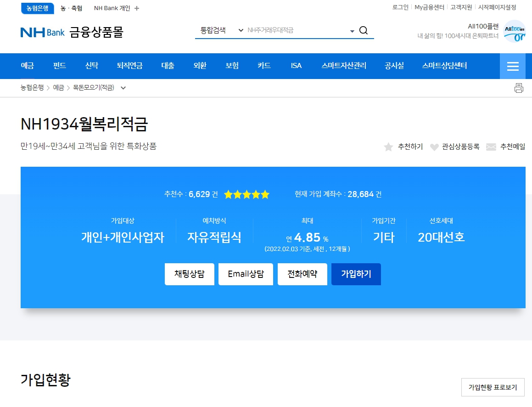Open the ISA menu
This screenshot has height=407, width=532.
(296, 66)
